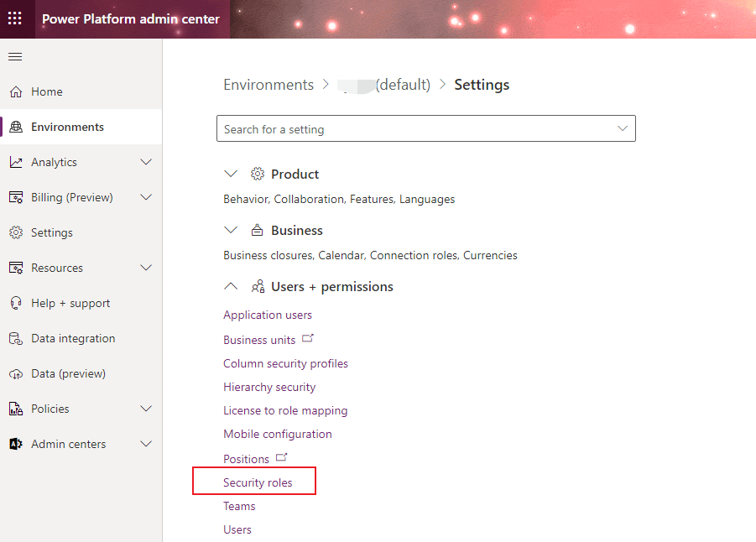This screenshot has width=756, height=542.
Task: Click 'Behavior, Collaboration, Features, Languages' text
Action: [x=339, y=199]
